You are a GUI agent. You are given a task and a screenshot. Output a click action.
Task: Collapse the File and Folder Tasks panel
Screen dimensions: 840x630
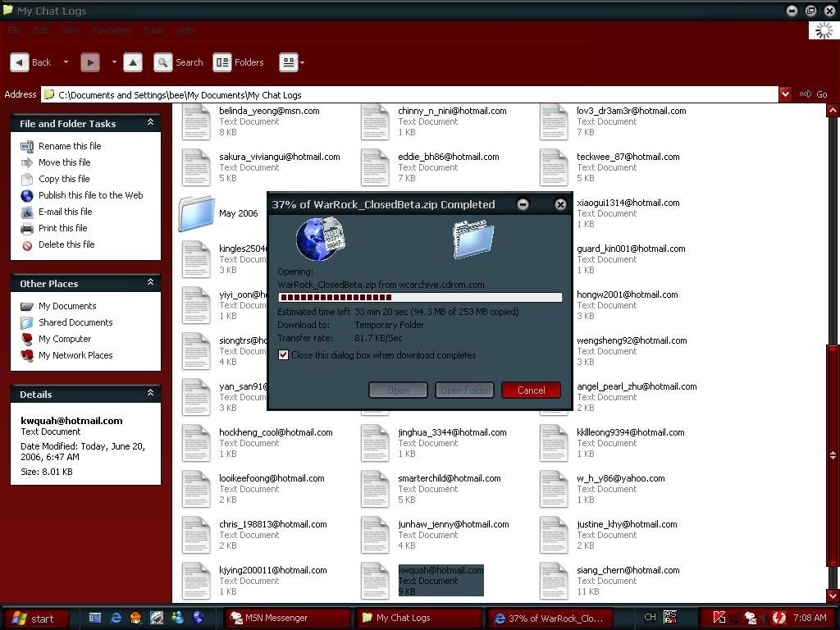coord(150,123)
